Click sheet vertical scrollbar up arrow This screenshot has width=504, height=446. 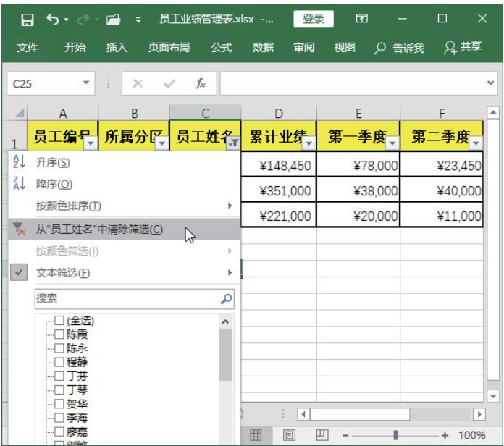click(x=492, y=112)
